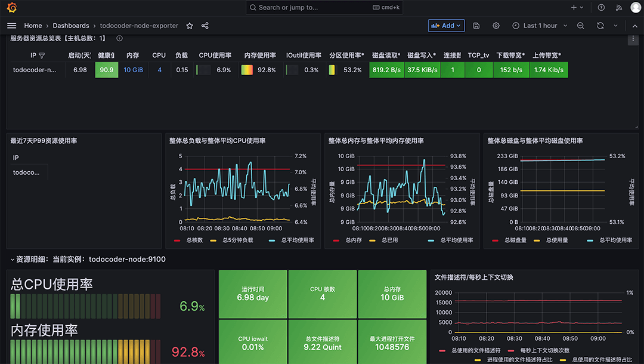Click the 内存使用率 bar gauge
This screenshot has height=364, width=644.
point(85,351)
